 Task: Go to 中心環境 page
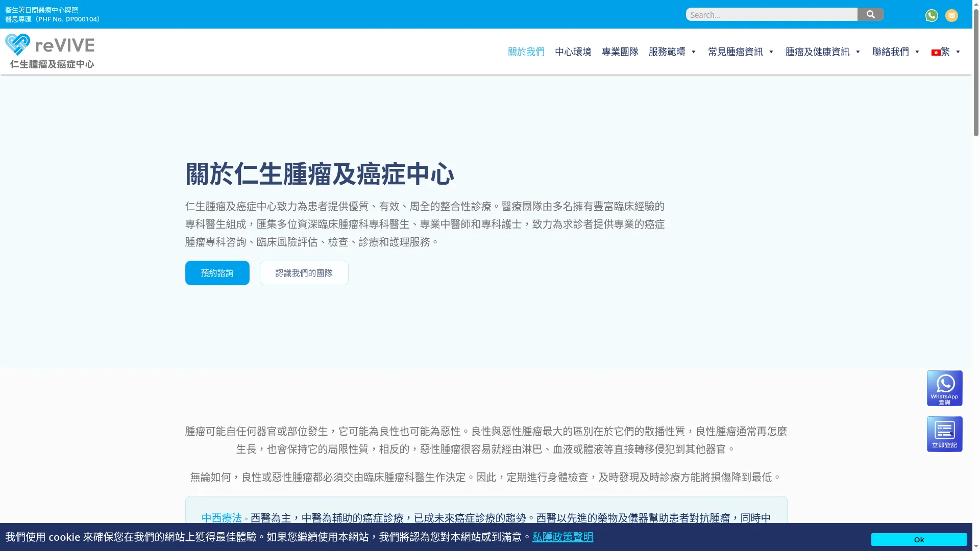tap(573, 52)
